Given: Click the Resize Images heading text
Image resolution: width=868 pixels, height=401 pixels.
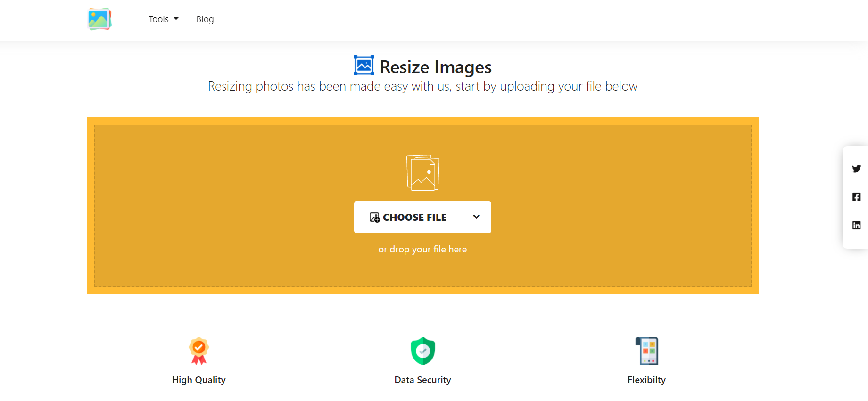Looking at the screenshot, I should click(x=436, y=67).
